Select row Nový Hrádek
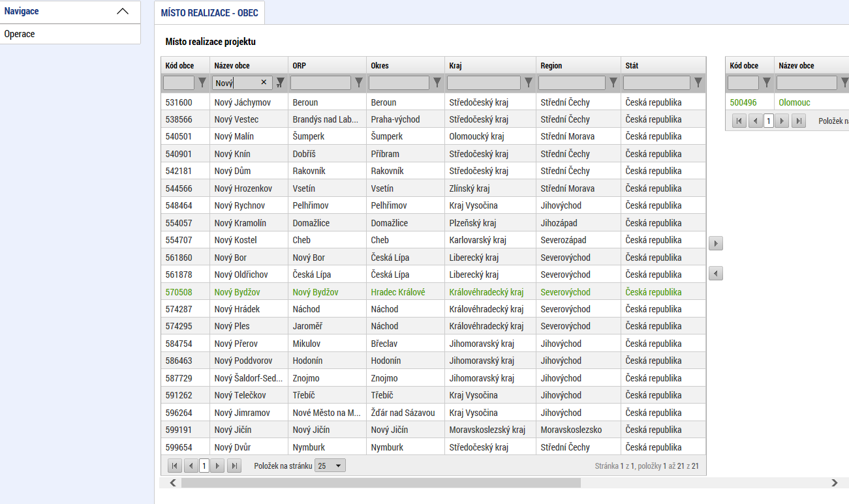 tap(433, 309)
